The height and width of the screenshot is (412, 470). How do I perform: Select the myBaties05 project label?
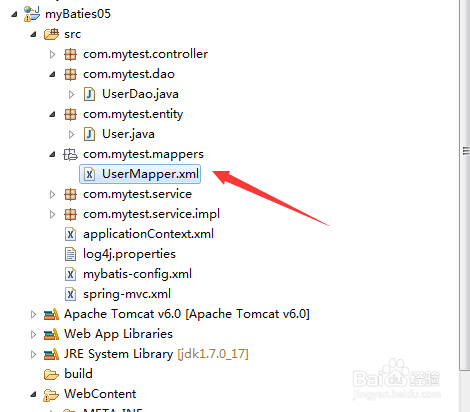[x=78, y=14]
